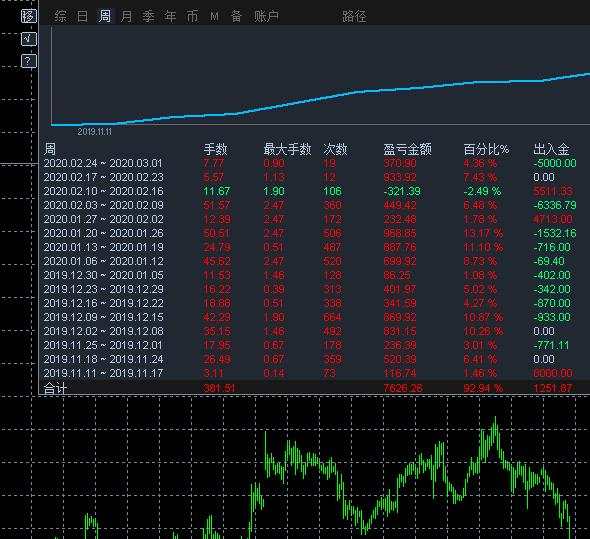
Task: Click the -402.00 withdrawal cell
Action: pos(552,275)
